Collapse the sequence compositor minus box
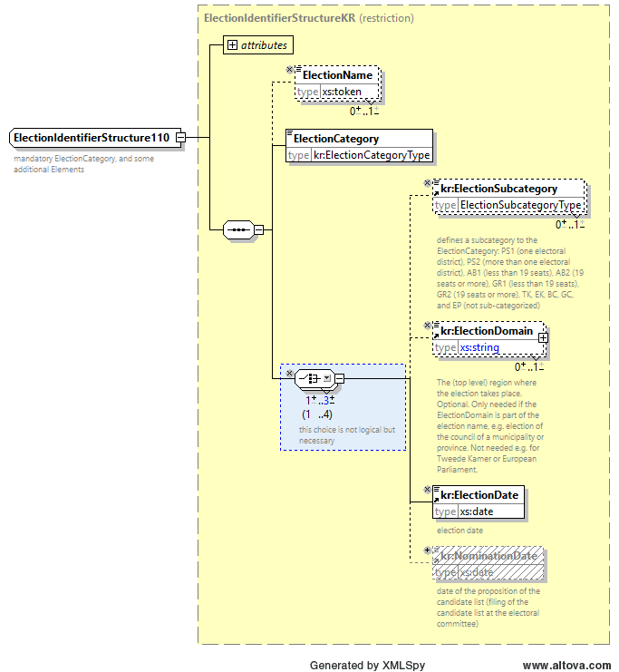 coord(258,229)
